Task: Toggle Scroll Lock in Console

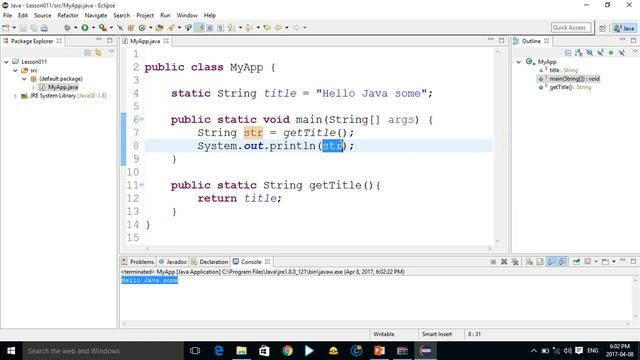Action: (x=540, y=262)
